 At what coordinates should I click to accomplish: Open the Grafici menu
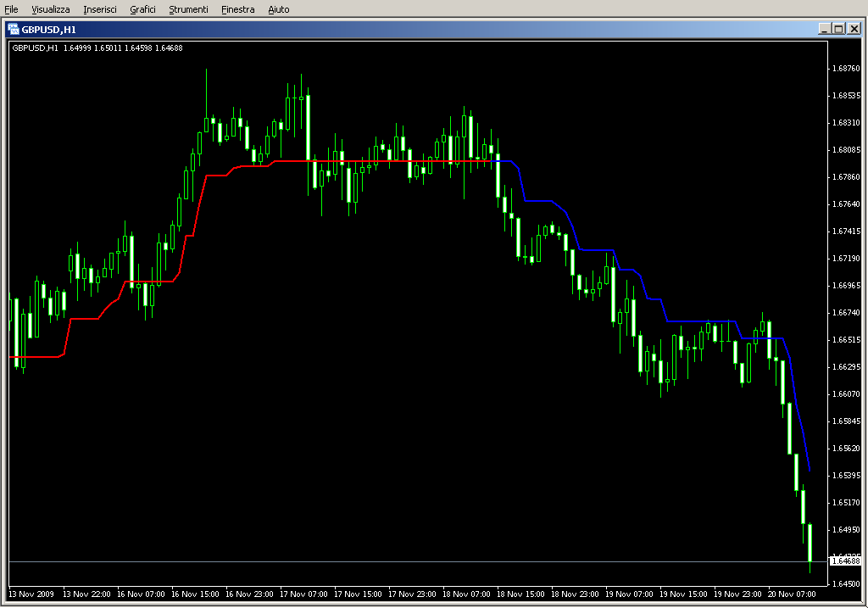[142, 9]
